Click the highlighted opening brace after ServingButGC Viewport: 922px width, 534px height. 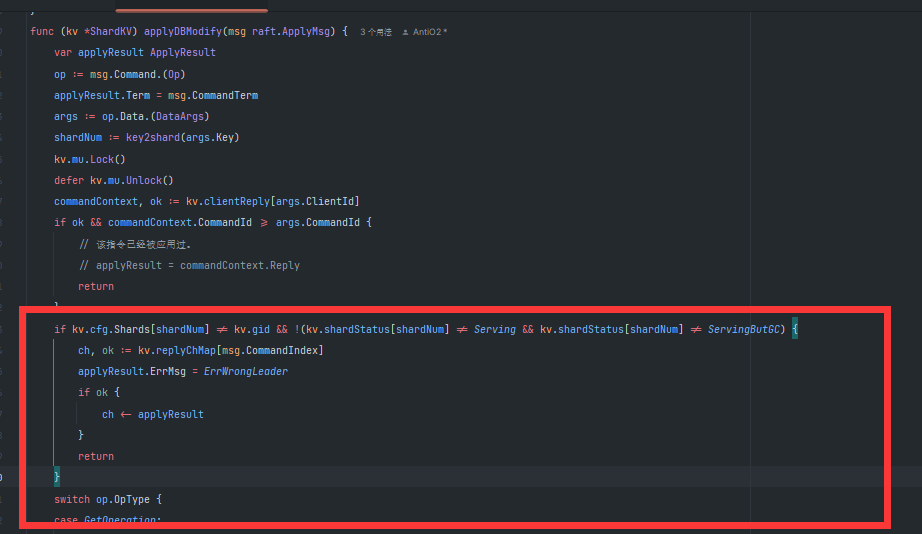coord(796,329)
